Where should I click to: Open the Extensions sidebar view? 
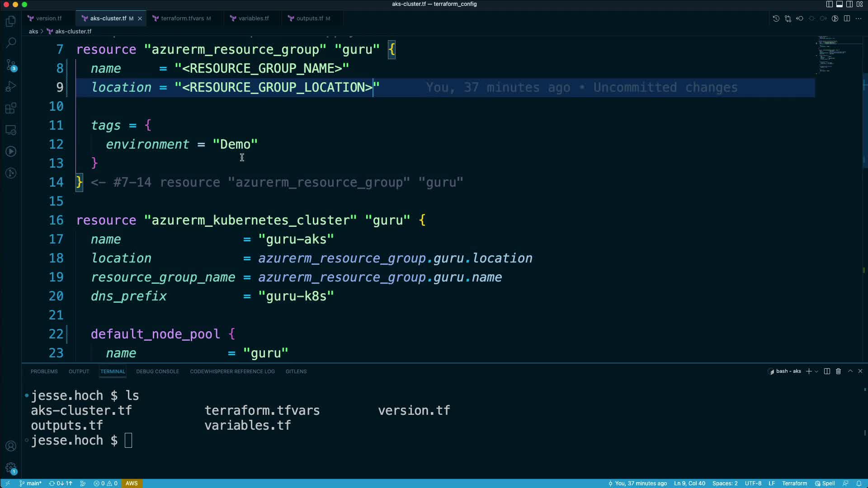(11, 108)
